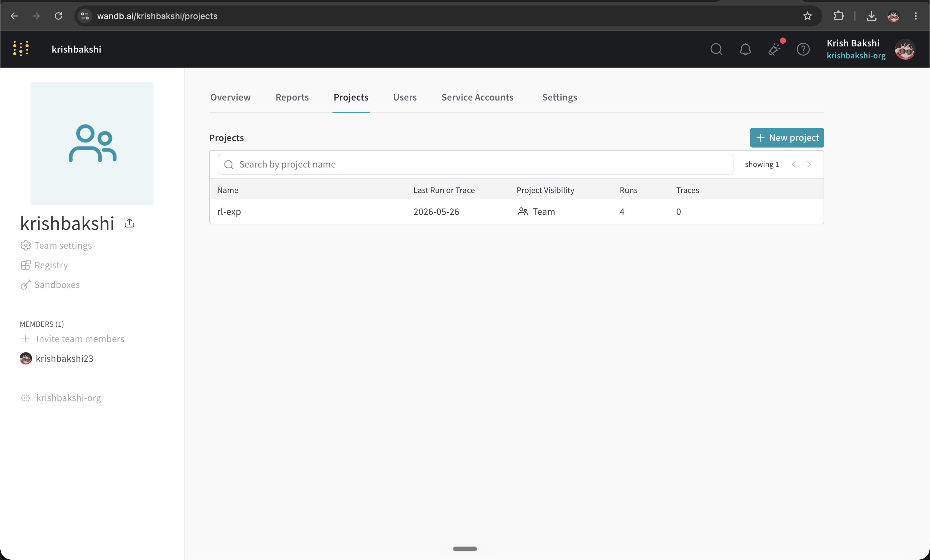Open the notifications bell
This screenshot has width=930, height=560.
coord(745,49)
